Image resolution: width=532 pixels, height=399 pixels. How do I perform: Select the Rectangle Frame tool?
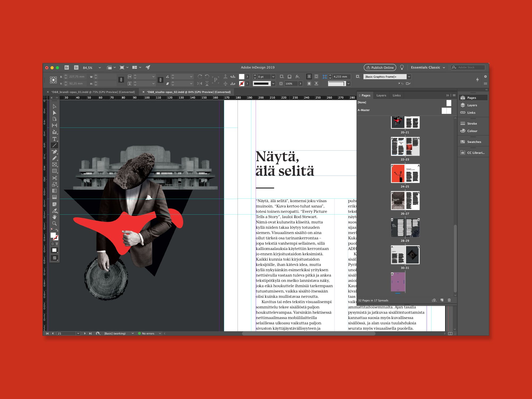54,165
